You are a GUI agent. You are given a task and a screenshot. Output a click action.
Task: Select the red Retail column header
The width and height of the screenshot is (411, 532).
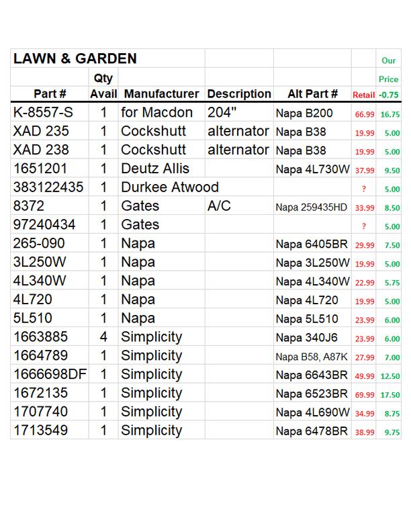[x=364, y=95]
